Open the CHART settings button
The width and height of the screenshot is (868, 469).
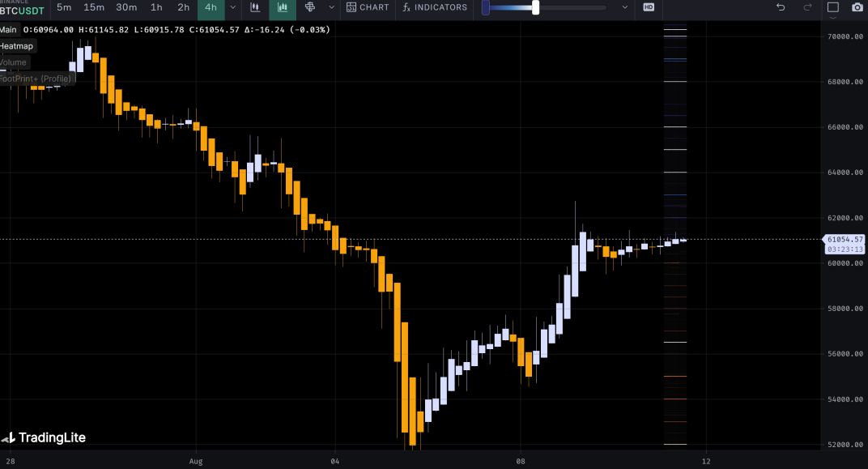click(x=368, y=7)
